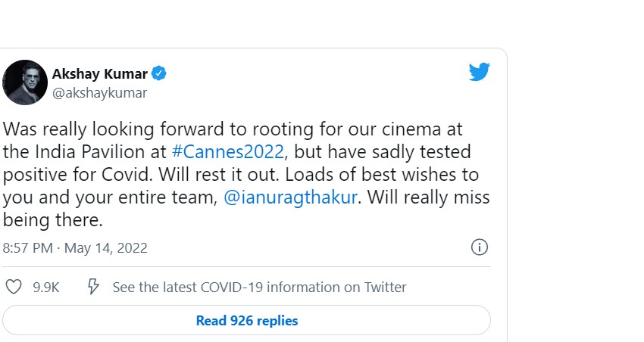Screen dimensions: 644x342
Task: Click the blue verified badge
Action: 159,73
